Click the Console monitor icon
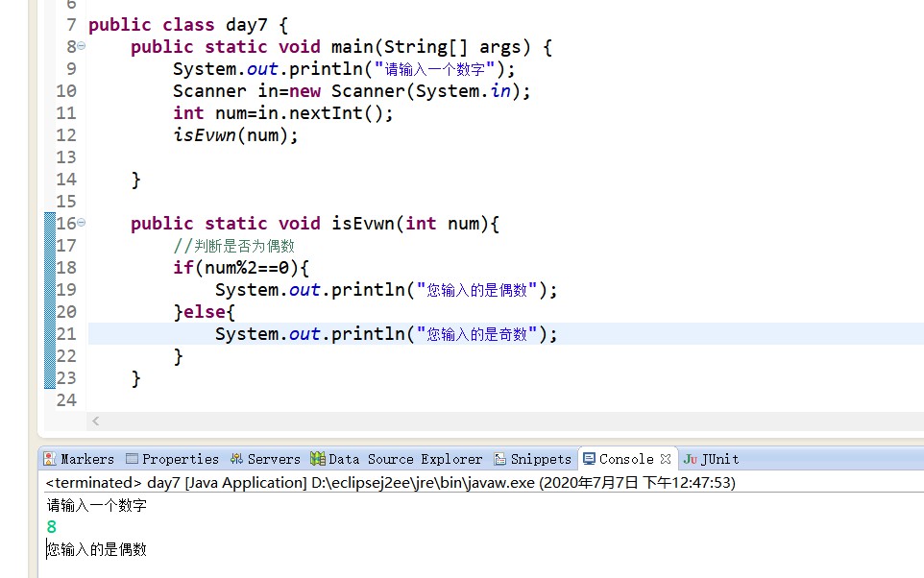This screenshot has height=578, width=924. pos(589,459)
